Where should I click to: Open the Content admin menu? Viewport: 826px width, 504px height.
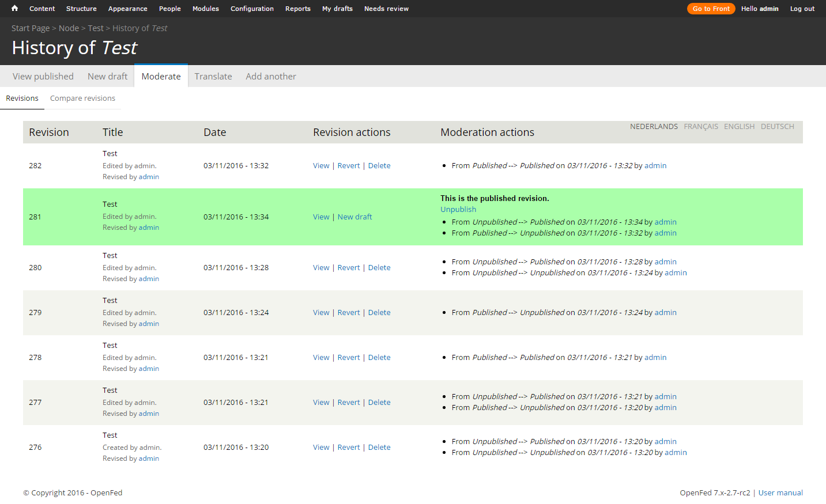click(x=42, y=9)
